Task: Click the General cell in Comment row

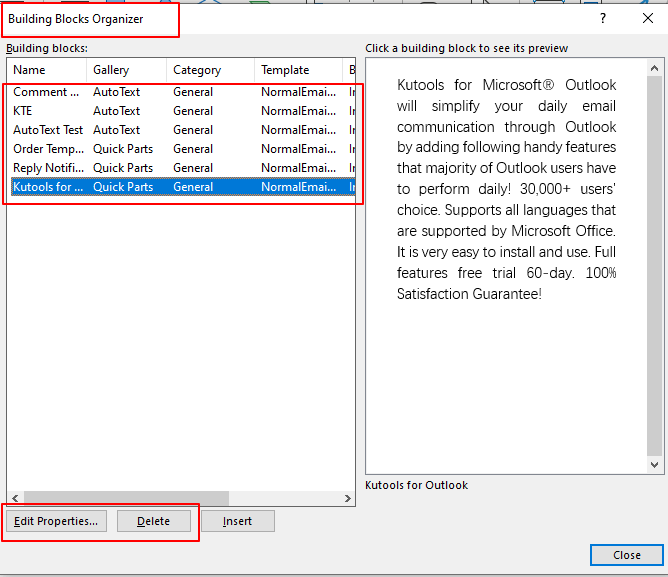Action: tap(193, 92)
